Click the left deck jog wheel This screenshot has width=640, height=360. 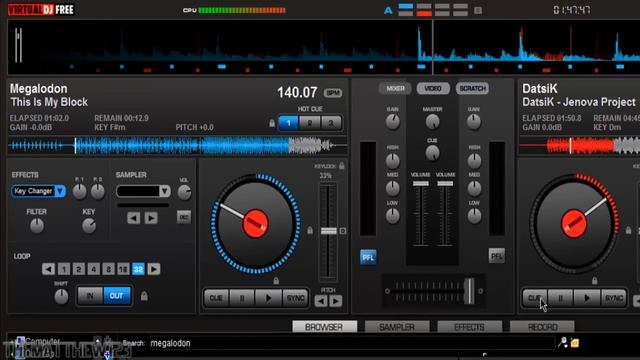[256, 224]
